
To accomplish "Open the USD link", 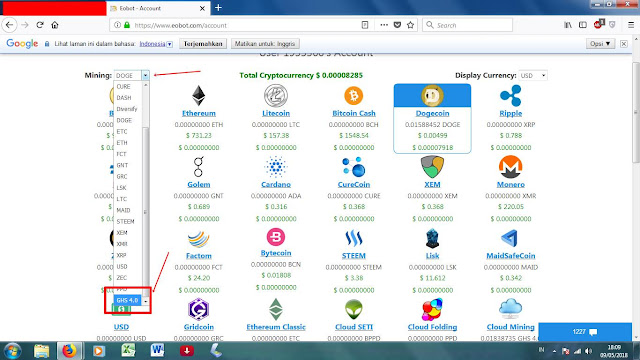I will pyautogui.click(x=121, y=327).
